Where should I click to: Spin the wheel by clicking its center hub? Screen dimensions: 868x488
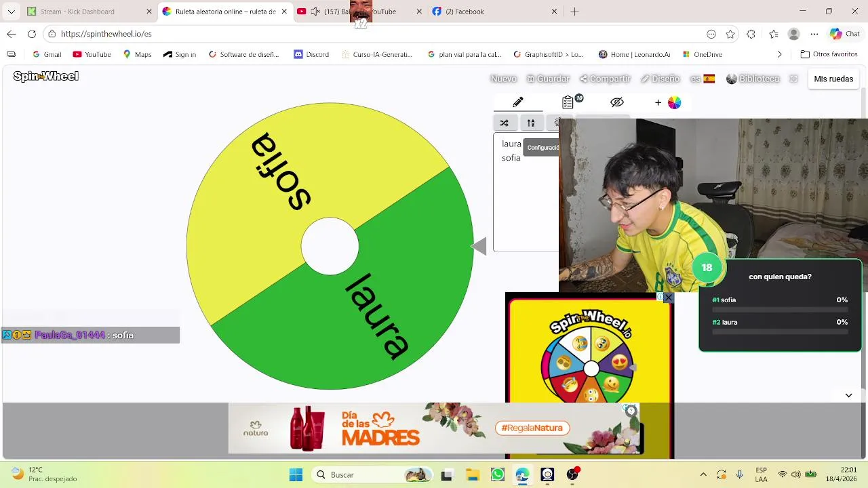(x=330, y=246)
